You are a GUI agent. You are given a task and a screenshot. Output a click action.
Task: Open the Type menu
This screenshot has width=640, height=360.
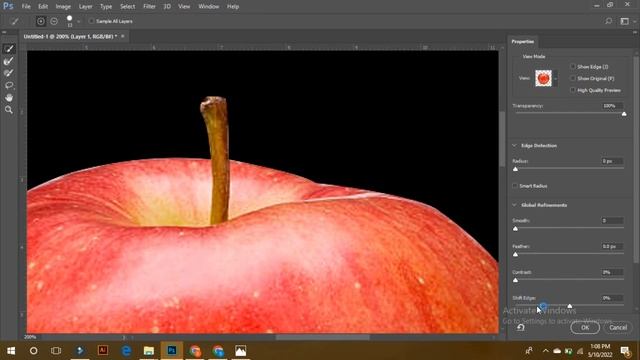(106, 7)
